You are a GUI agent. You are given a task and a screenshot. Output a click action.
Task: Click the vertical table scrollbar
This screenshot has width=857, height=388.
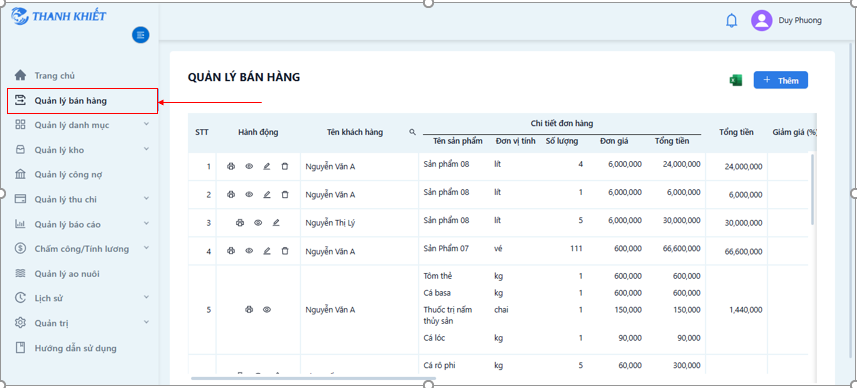[812, 189]
